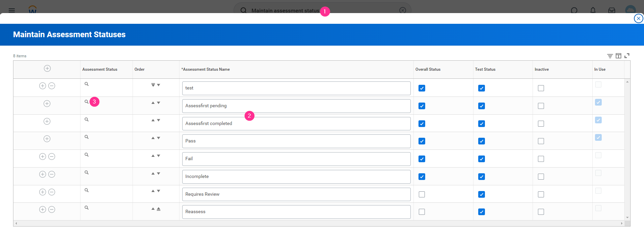Uncheck Test Status for Incomplete

[482, 177]
